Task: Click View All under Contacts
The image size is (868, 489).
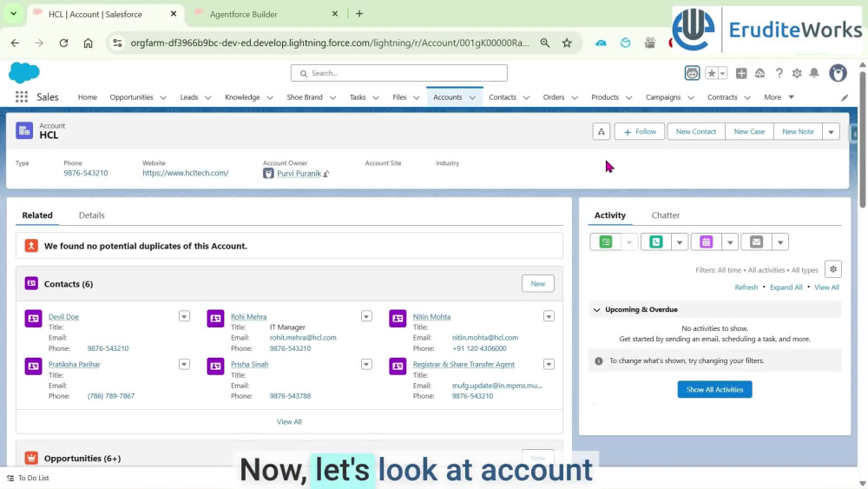Action: point(289,421)
